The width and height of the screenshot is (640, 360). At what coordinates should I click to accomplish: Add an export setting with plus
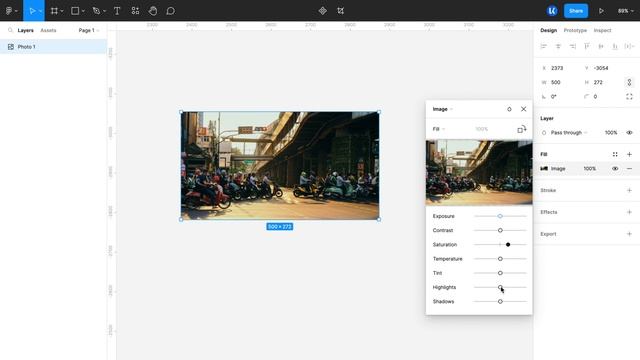[629, 234]
